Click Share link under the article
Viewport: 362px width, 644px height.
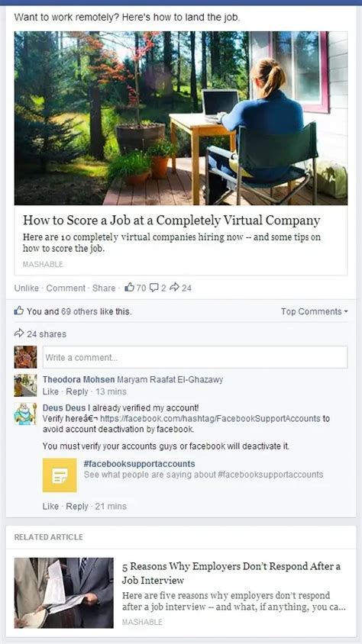[x=104, y=288]
